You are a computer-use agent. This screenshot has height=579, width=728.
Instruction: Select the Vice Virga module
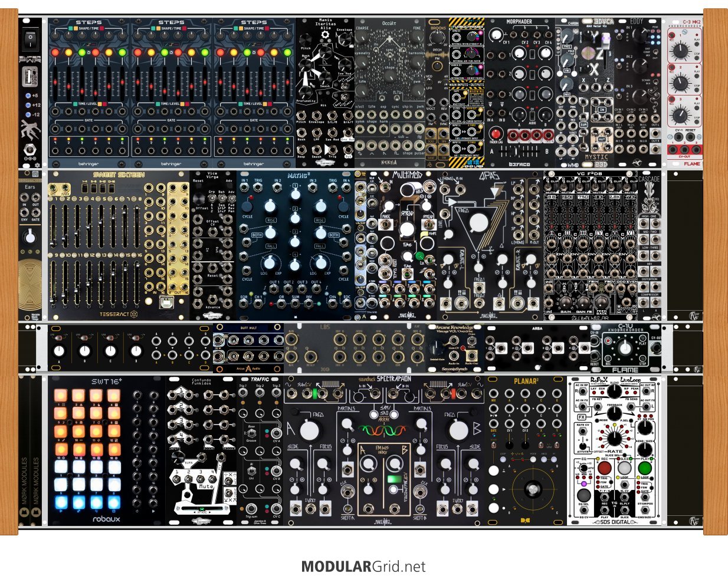[x=213, y=245]
